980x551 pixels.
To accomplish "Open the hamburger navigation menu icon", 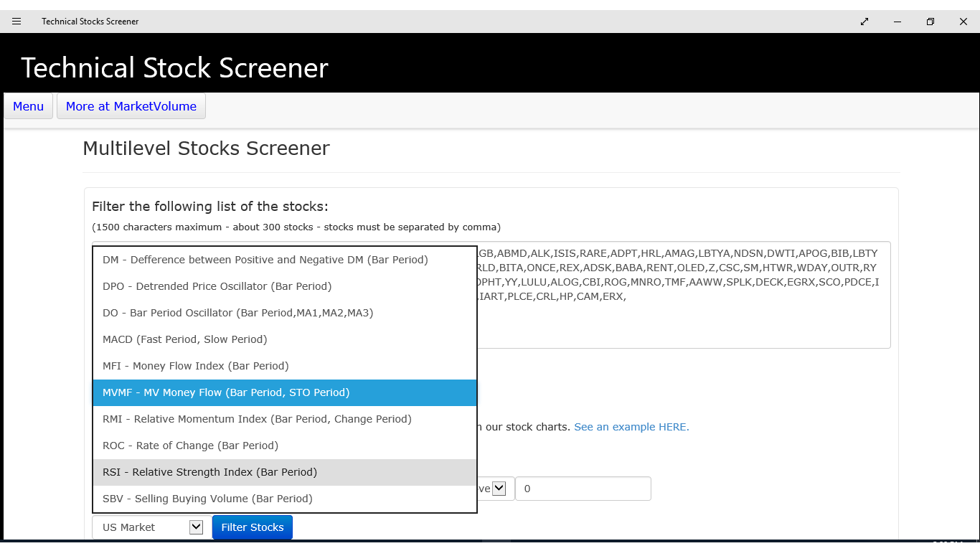I will click(x=17, y=22).
